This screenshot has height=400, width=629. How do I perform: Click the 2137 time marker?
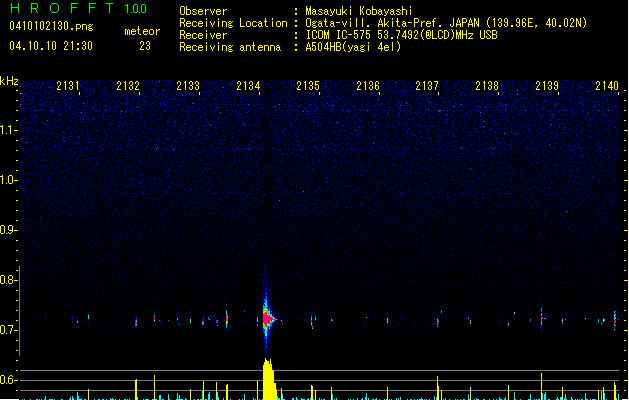point(427,86)
